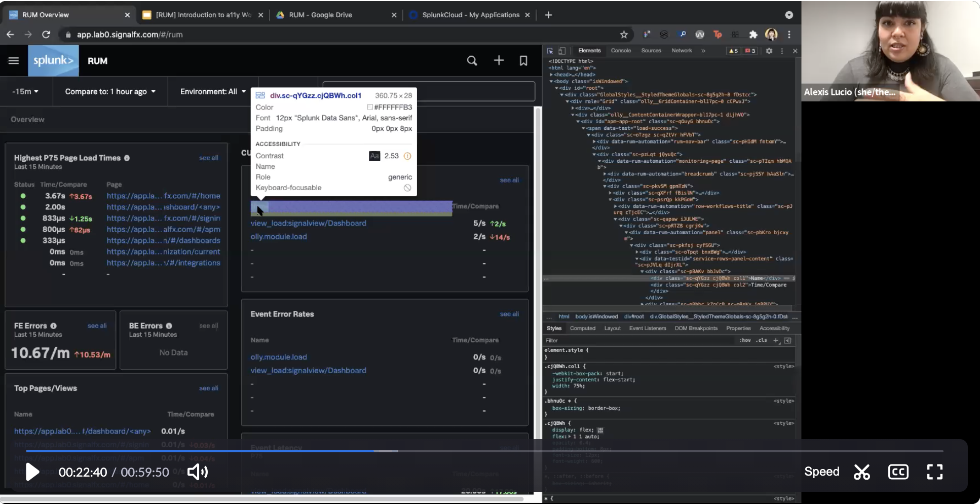This screenshot has width=980, height=504.
Task: Click the bookmark icon in Splunk header
Action: click(x=523, y=61)
